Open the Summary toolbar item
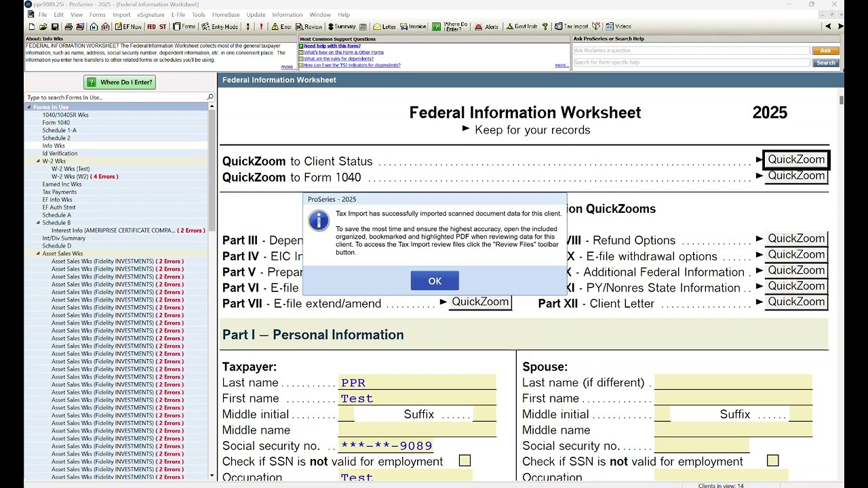This screenshot has width=868, height=488. 341,26
